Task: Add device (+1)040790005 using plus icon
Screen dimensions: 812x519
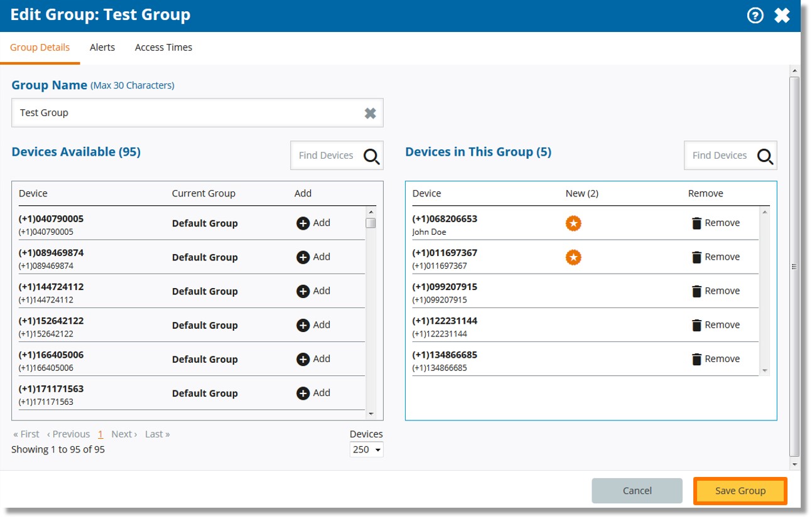Action: (x=303, y=223)
